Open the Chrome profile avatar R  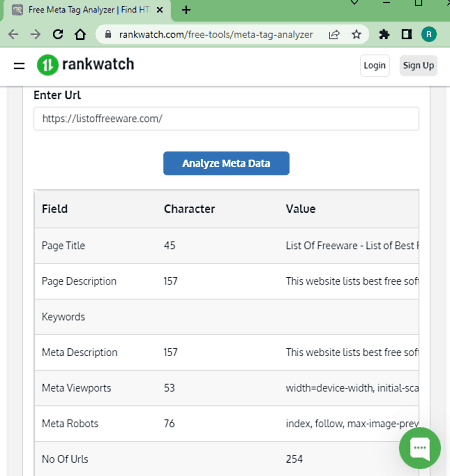[429, 34]
